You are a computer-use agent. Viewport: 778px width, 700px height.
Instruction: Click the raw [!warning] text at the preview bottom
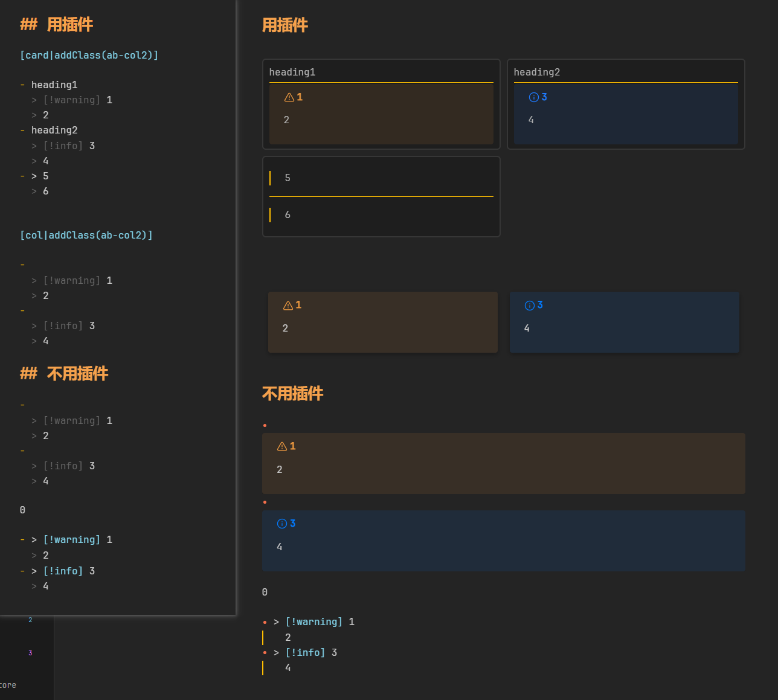pos(313,622)
